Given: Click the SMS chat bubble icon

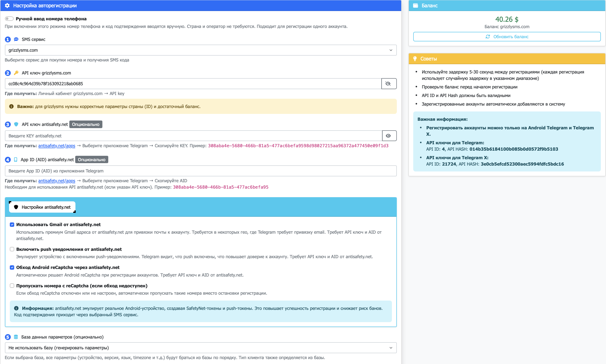Looking at the screenshot, I should click(x=16, y=39).
